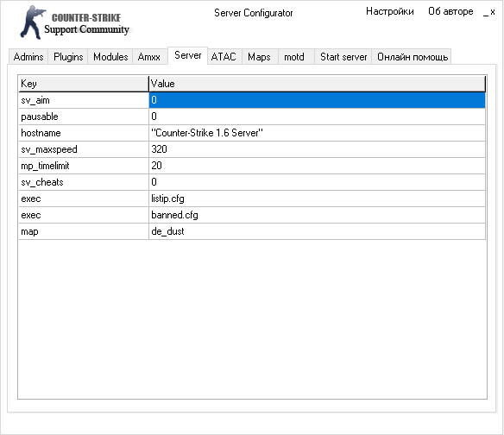Open Об авторе about link
Image resolution: width=504 pixels, height=435 pixels.
click(450, 11)
